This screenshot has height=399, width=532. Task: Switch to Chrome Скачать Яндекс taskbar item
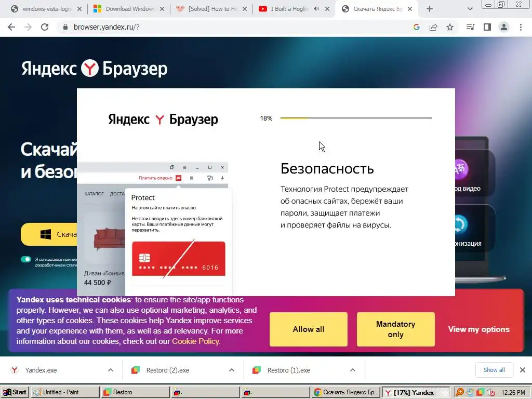click(345, 392)
